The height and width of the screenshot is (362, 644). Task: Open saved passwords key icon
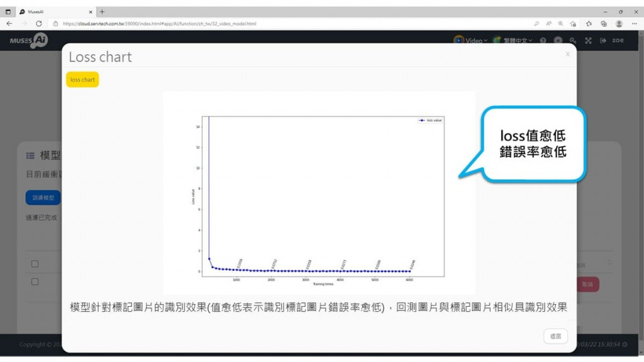536,24
